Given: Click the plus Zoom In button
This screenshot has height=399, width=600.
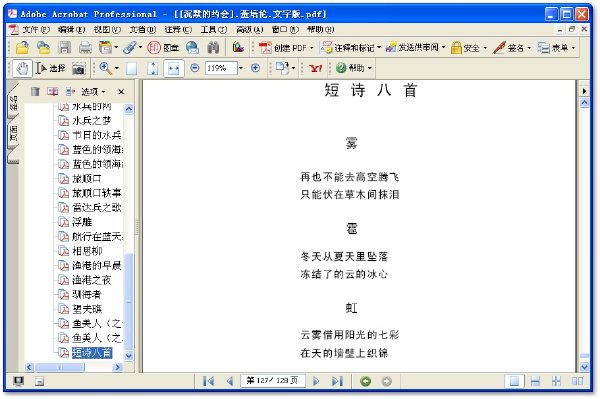Looking at the screenshot, I should pos(255,68).
